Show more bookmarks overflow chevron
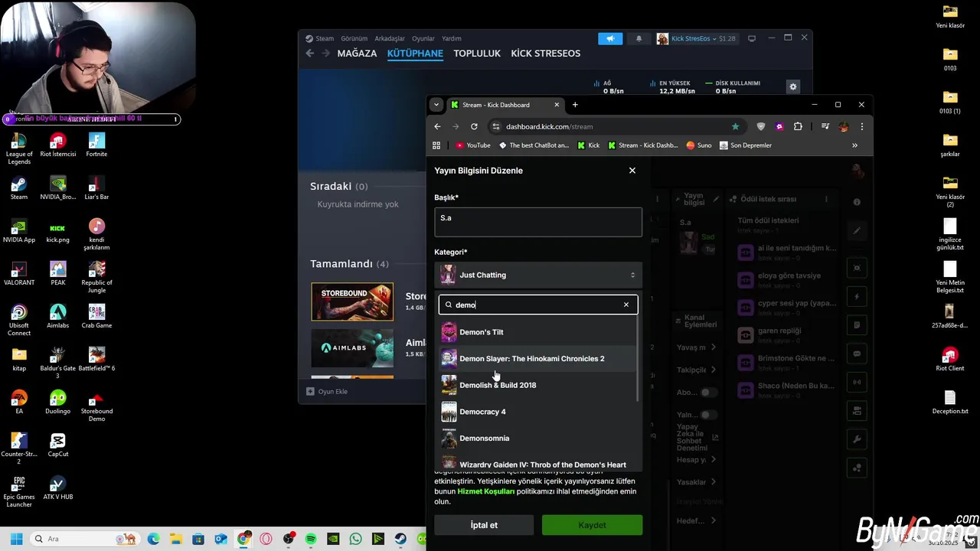The image size is (980, 551). (854, 145)
